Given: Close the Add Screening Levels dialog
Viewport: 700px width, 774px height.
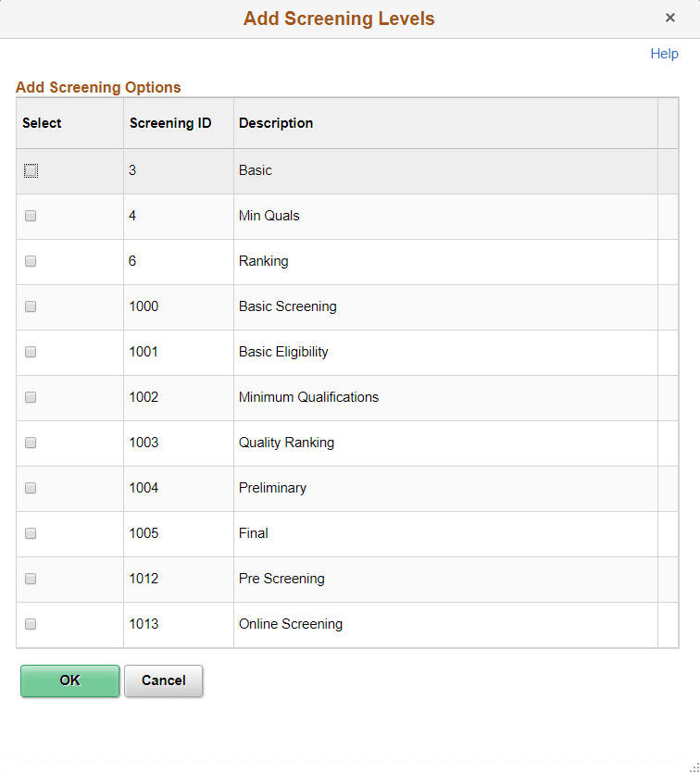Looking at the screenshot, I should (x=670, y=18).
